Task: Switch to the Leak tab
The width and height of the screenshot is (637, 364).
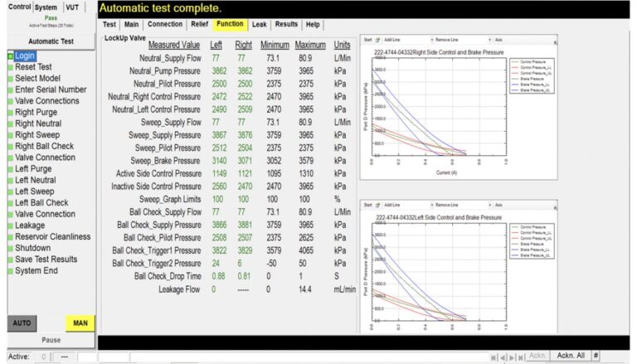Action: (x=259, y=24)
